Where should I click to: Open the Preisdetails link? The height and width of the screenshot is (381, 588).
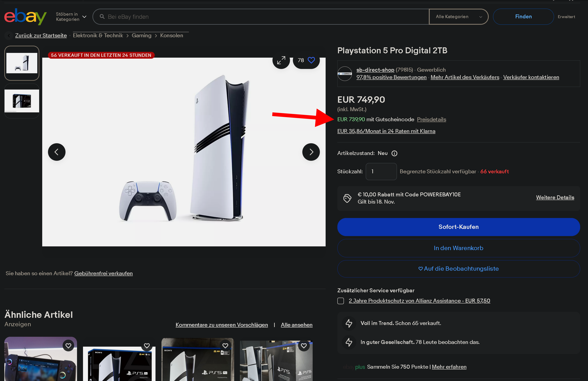click(x=431, y=120)
